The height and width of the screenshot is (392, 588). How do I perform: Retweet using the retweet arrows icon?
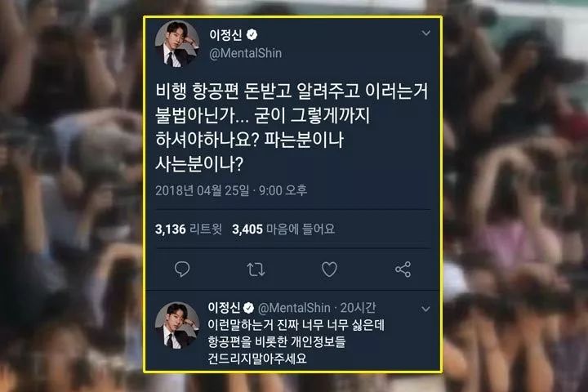coord(256,269)
